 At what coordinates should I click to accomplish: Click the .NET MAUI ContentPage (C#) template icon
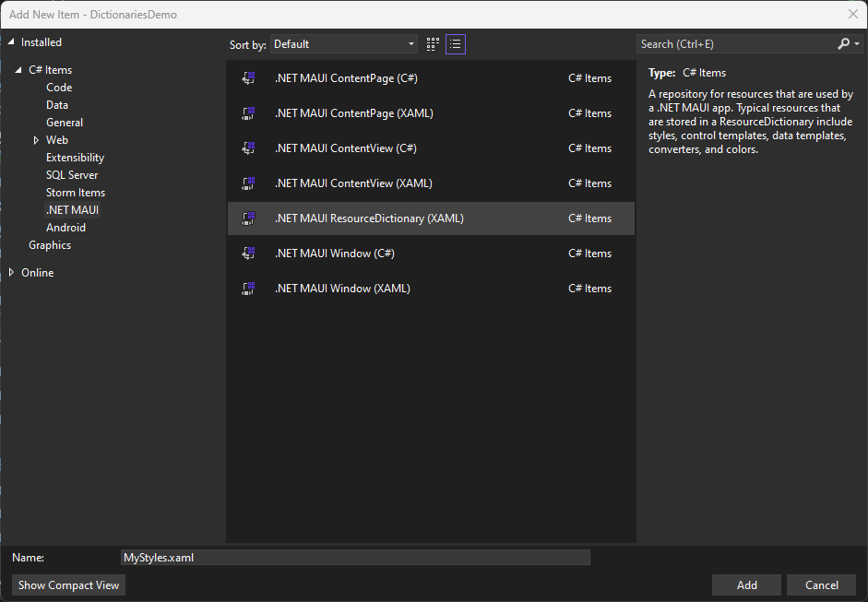(248, 78)
